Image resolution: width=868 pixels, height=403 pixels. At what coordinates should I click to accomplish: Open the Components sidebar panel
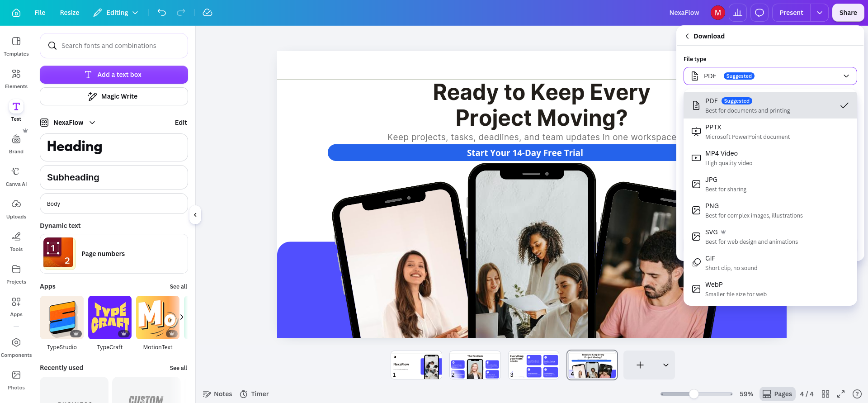coord(16,347)
